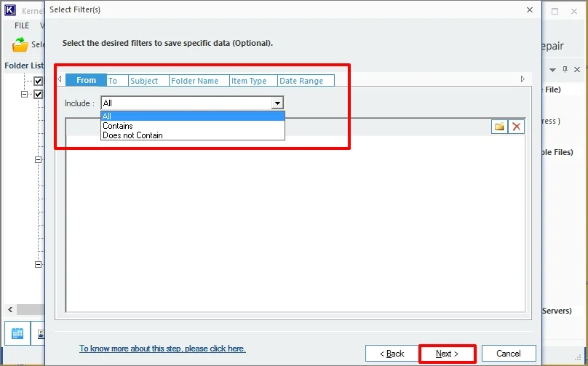
Task: Collapse the top-level node beside second checkbox
Action: coord(24,94)
